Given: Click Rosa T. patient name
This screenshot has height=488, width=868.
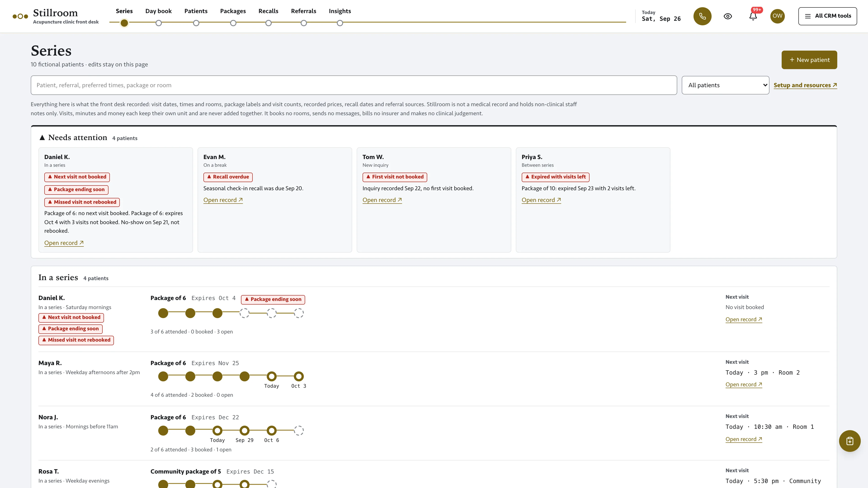Looking at the screenshot, I should click(49, 472).
